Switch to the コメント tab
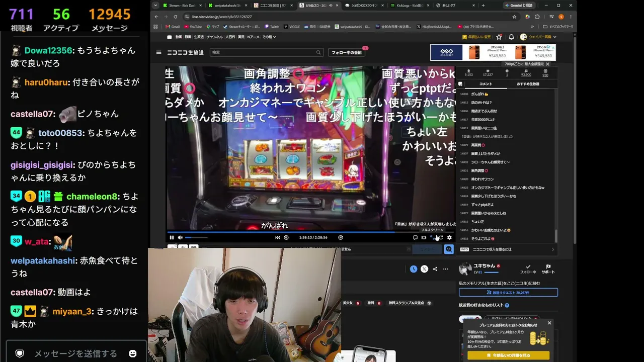644x362 pixels. [486, 84]
